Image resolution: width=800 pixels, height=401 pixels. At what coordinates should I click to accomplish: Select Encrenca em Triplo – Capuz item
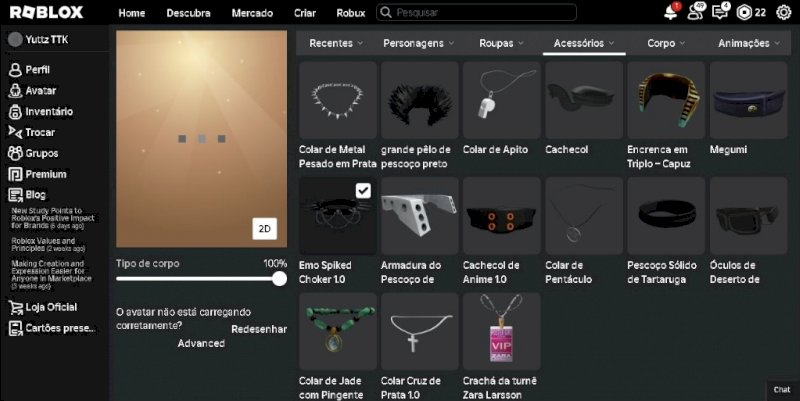point(666,100)
